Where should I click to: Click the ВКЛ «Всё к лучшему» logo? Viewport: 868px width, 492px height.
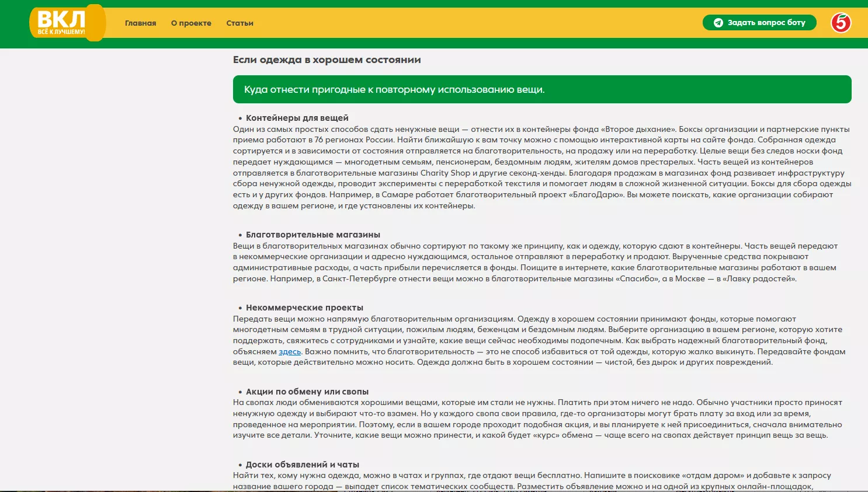pyautogui.click(x=67, y=23)
